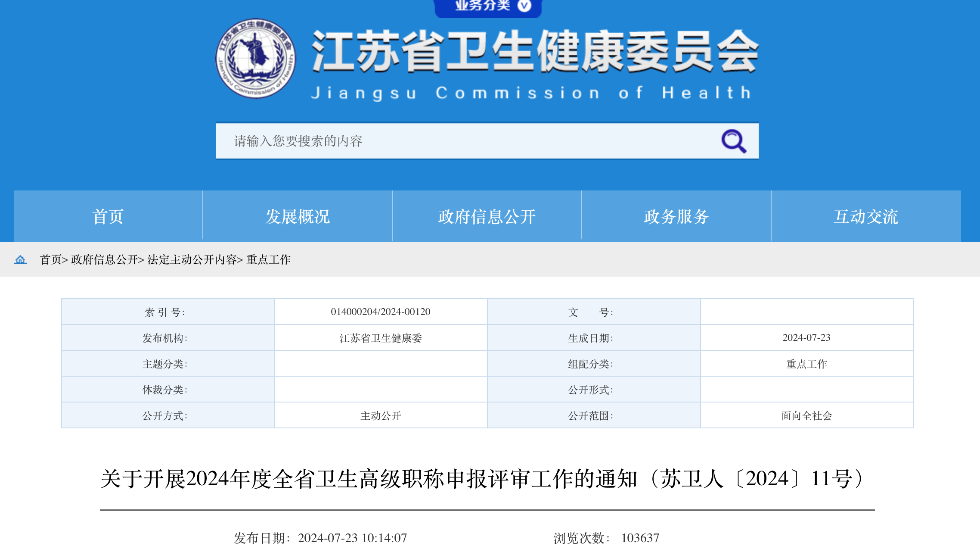Click the Jiangsu Commission of Health English subtitle
The image size is (980, 549).
point(530,93)
